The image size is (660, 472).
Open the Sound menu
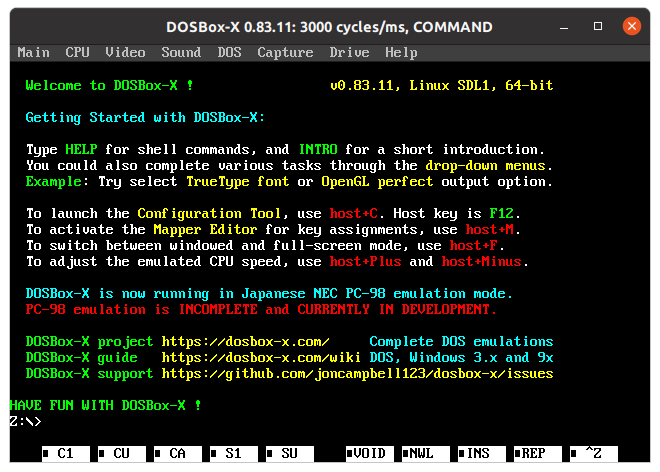point(181,53)
